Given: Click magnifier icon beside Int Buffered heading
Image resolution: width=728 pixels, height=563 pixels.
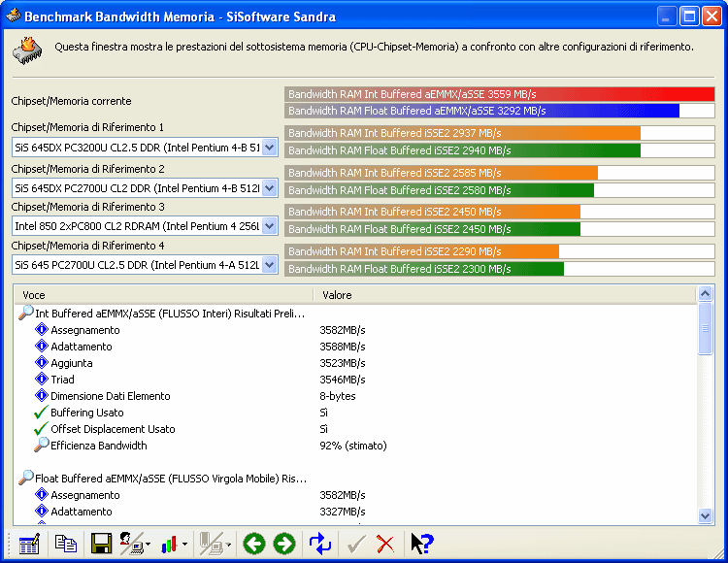Looking at the screenshot, I should tap(25, 313).
